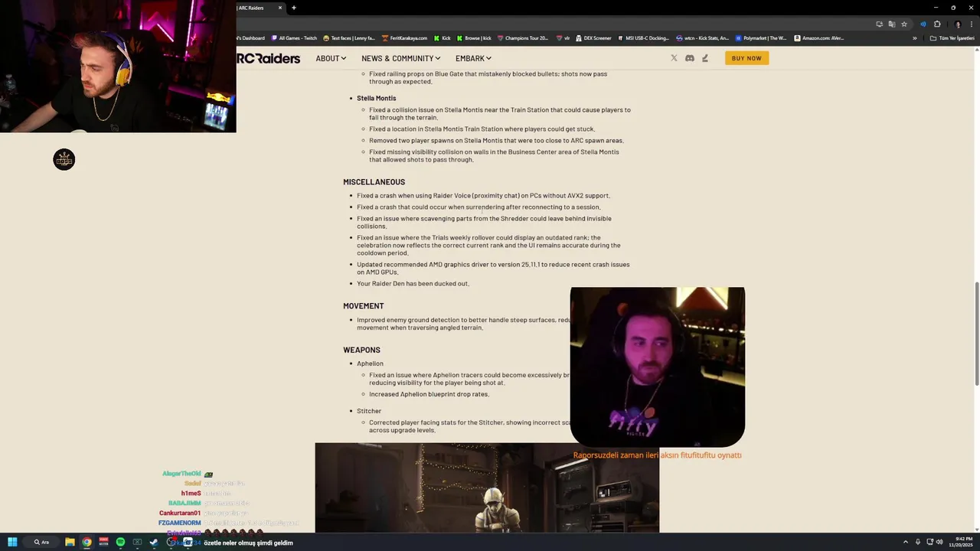Click the install app icon in address bar
The width and height of the screenshot is (980, 551).
click(x=879, y=24)
